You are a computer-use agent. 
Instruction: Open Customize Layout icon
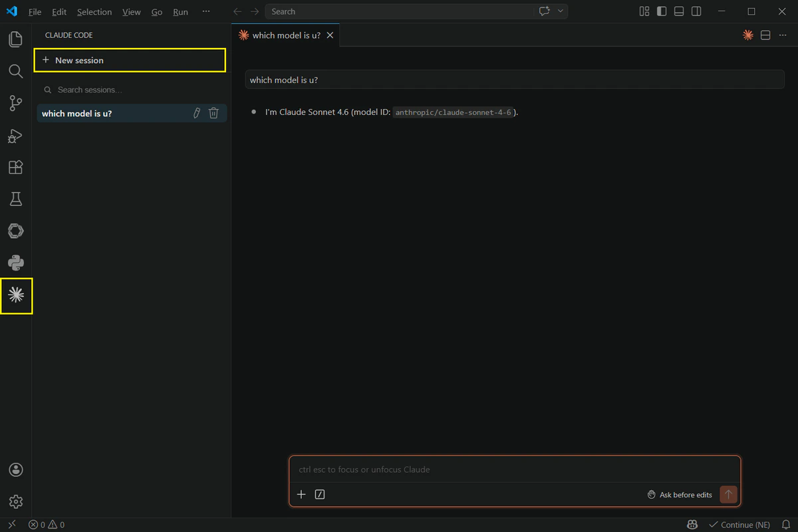coord(644,11)
